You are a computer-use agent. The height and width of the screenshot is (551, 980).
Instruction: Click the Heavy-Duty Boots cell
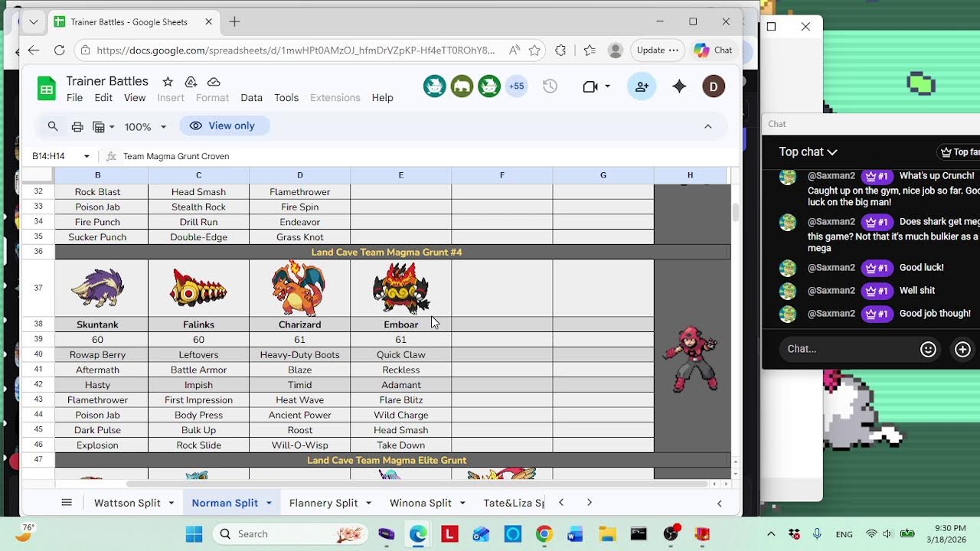click(300, 354)
